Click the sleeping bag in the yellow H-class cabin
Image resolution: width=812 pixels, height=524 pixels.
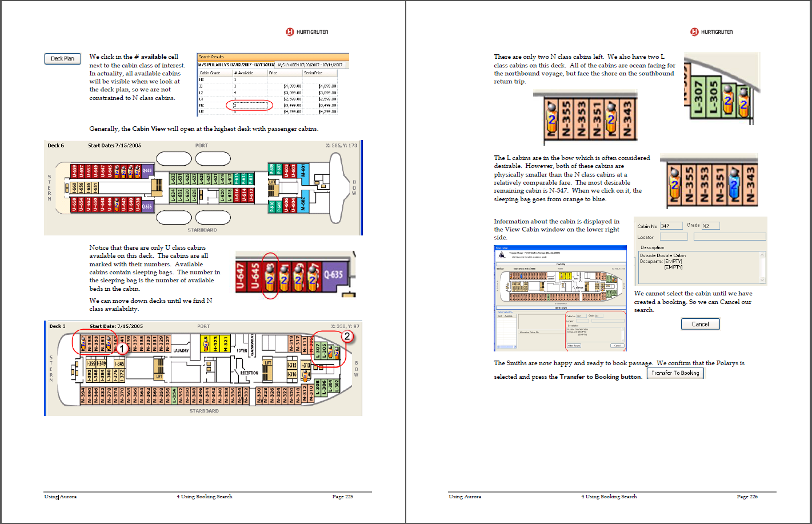[x=206, y=343]
